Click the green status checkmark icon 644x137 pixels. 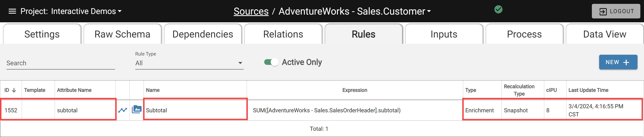(x=498, y=10)
